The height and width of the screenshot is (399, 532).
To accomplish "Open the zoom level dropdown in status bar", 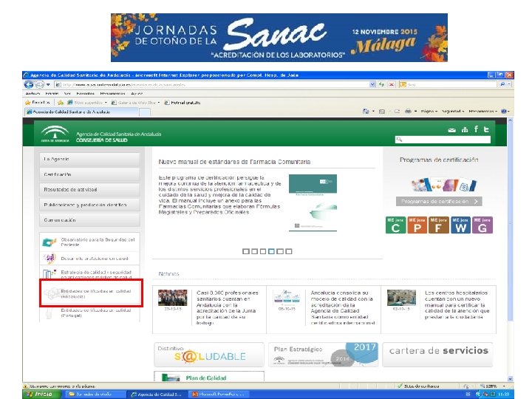I will pyautogui.click(x=504, y=386).
